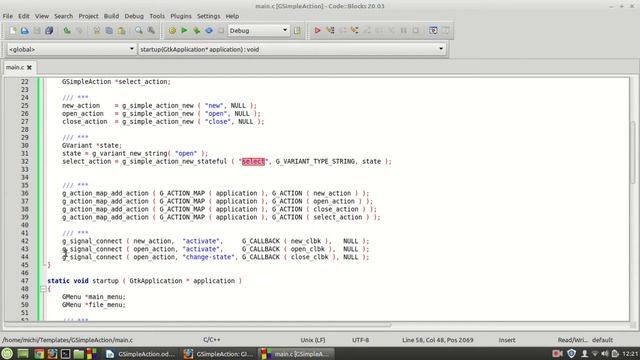Screen dimensions: 640x360
Task: Open the Linux Mint start menu
Action: pos(7,353)
